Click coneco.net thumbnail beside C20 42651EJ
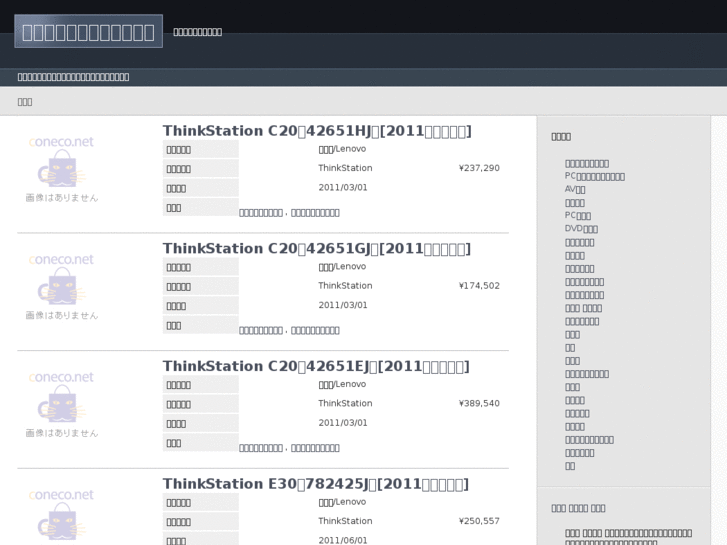727x545 pixels. [x=62, y=404]
